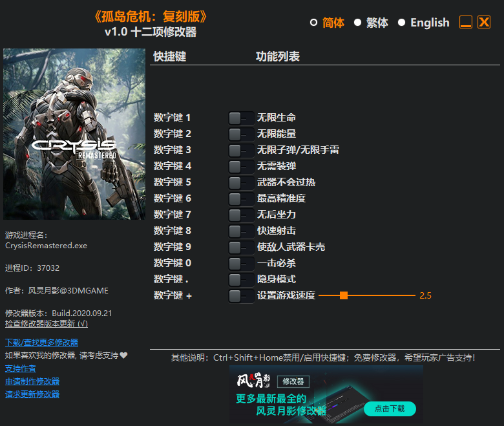Click trainer version Build.2020.09.21
Viewport: 504px width, 426px height.
[82, 314]
